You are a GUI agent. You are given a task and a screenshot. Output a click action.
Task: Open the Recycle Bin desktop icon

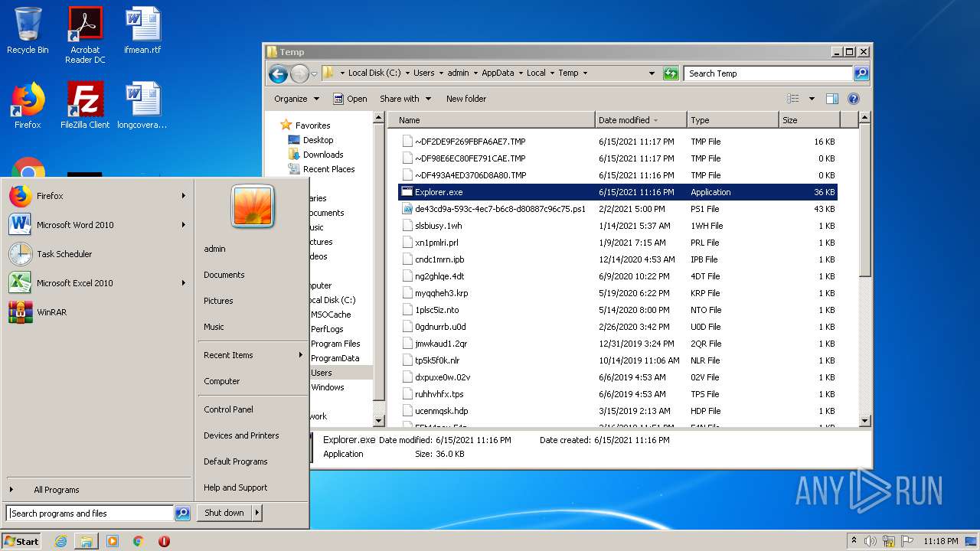pyautogui.click(x=28, y=31)
